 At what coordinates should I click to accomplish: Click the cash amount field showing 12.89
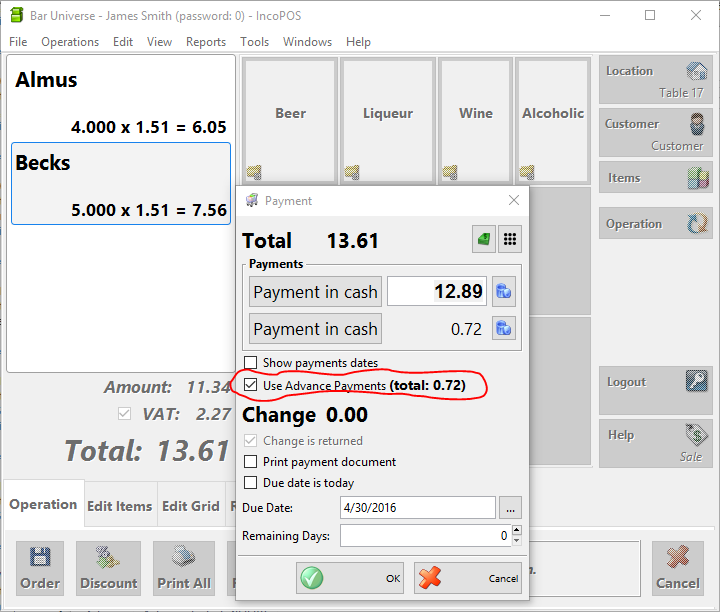(x=437, y=291)
